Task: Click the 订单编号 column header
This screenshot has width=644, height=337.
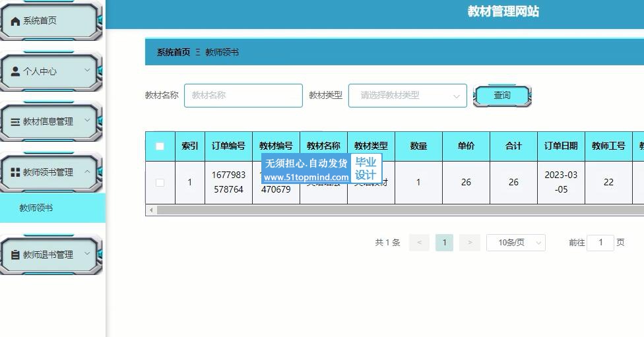Action: [x=228, y=146]
